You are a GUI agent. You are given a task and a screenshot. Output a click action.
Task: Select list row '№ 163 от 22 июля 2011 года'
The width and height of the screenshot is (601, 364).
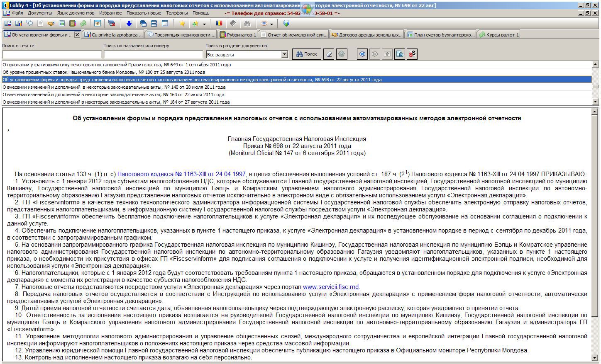point(297,95)
